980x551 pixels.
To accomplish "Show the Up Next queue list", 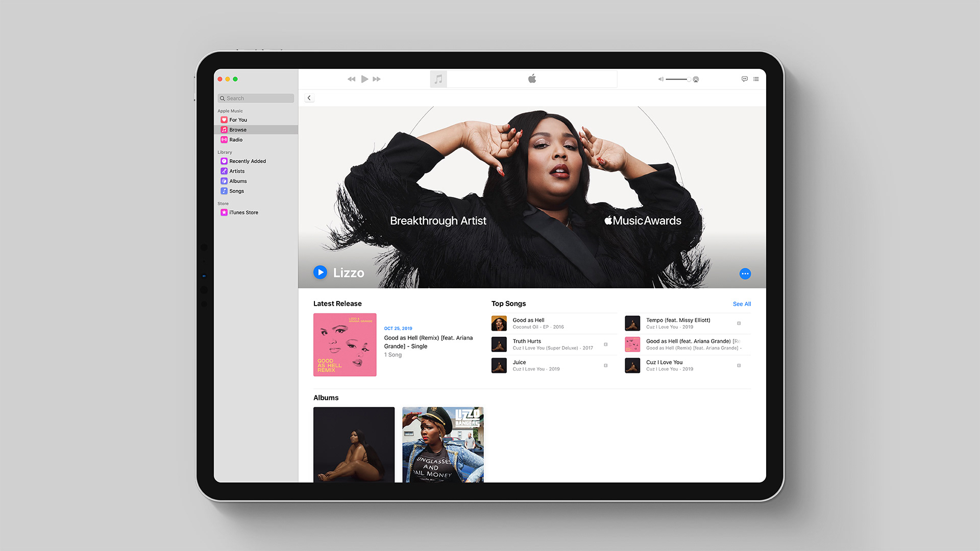I will [x=756, y=79].
